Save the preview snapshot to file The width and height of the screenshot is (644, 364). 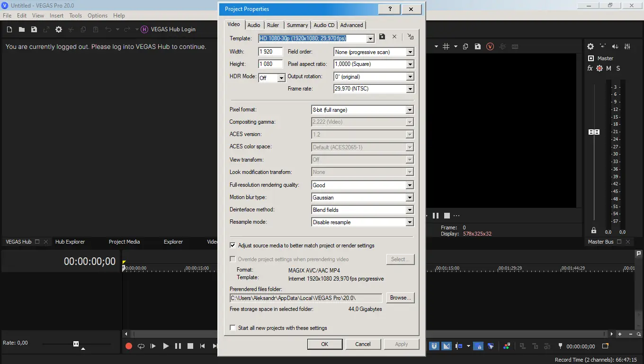tap(478, 46)
